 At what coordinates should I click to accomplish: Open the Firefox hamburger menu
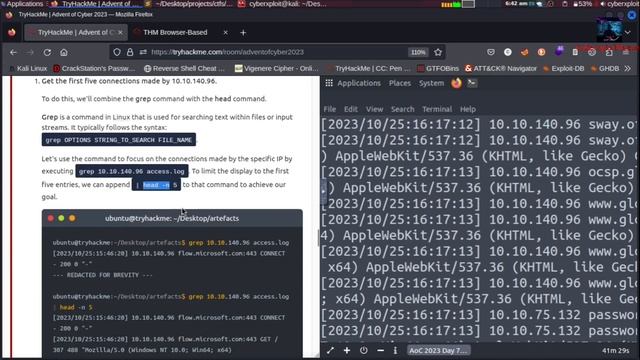626,52
